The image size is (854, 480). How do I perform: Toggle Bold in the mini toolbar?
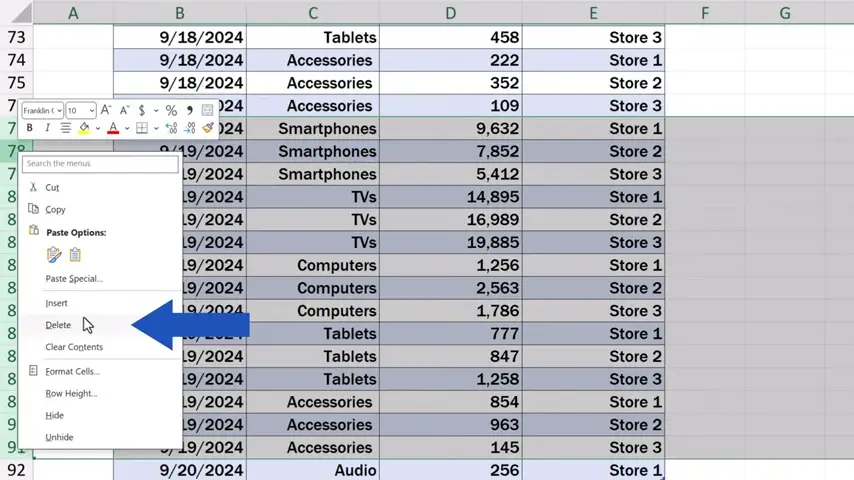pos(30,128)
